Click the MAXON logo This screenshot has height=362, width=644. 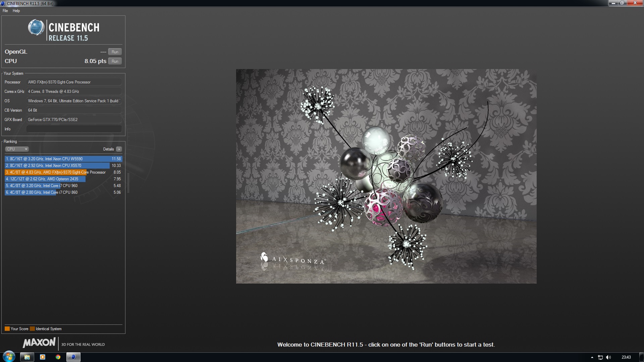39,343
